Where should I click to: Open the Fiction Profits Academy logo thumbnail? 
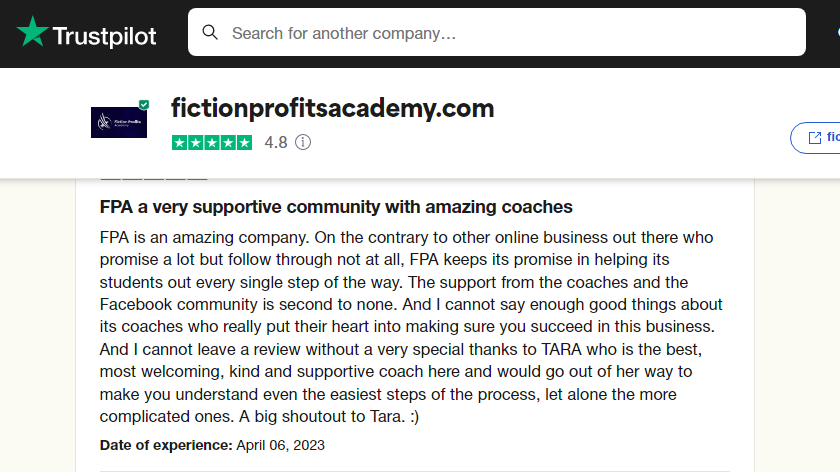[x=119, y=122]
